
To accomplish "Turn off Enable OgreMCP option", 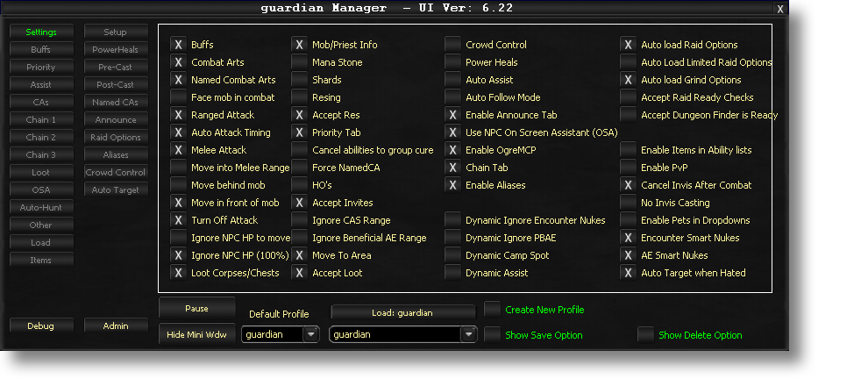I will click(x=452, y=150).
